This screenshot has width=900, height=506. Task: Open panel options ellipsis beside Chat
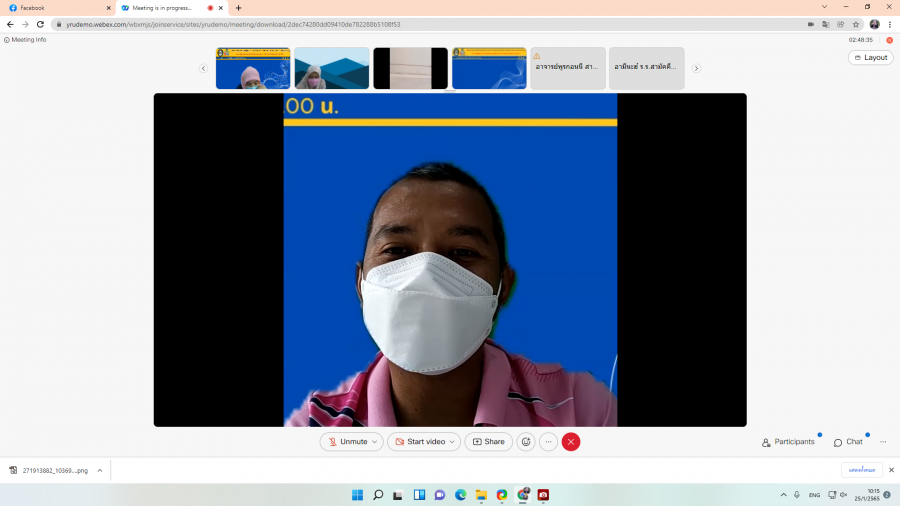883,442
